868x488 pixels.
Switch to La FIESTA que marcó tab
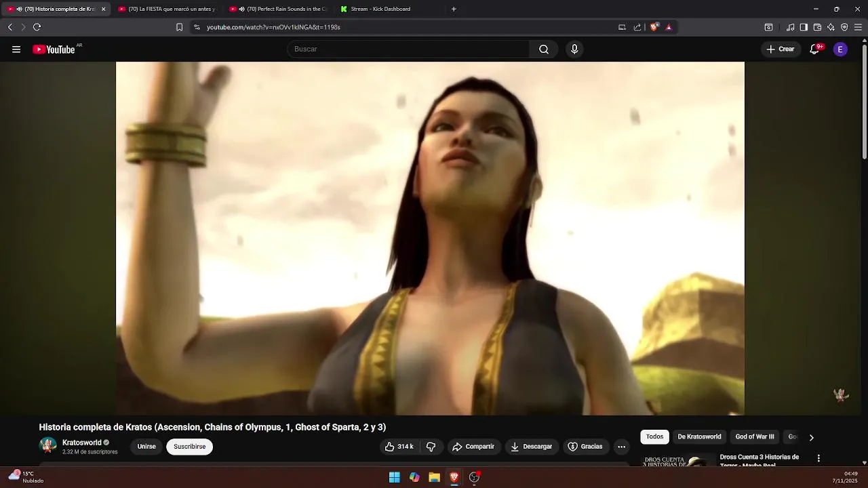pyautogui.click(x=167, y=9)
